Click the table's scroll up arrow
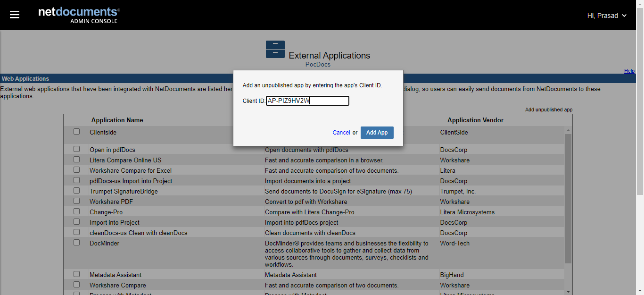Screen dimensions: 644x295 568,130
